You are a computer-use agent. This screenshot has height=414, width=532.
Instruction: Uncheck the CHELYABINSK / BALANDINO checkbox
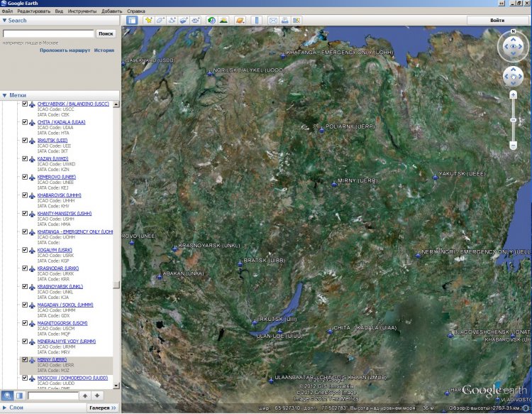coord(25,104)
